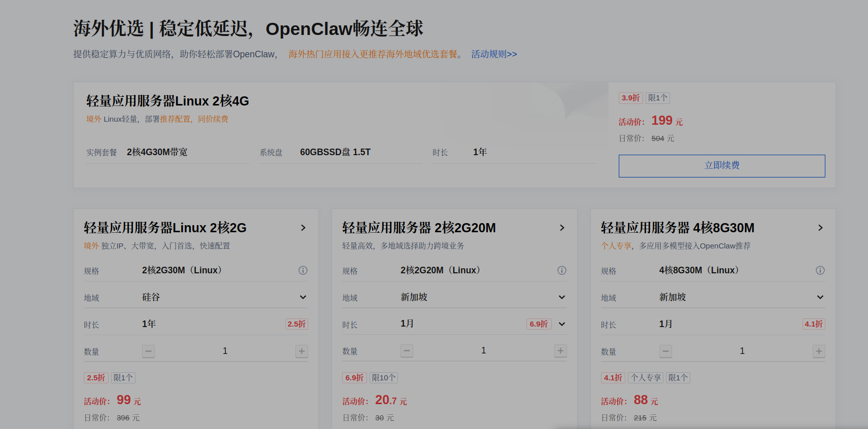Image resolution: width=868 pixels, height=429 pixels.
Task: Increase quantity in Linux 2核2G card
Action: pos(302,351)
